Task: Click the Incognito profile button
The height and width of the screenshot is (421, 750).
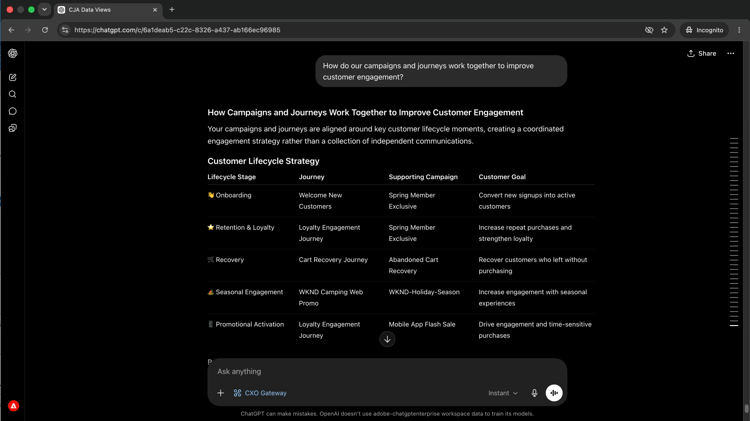Action: (x=704, y=30)
